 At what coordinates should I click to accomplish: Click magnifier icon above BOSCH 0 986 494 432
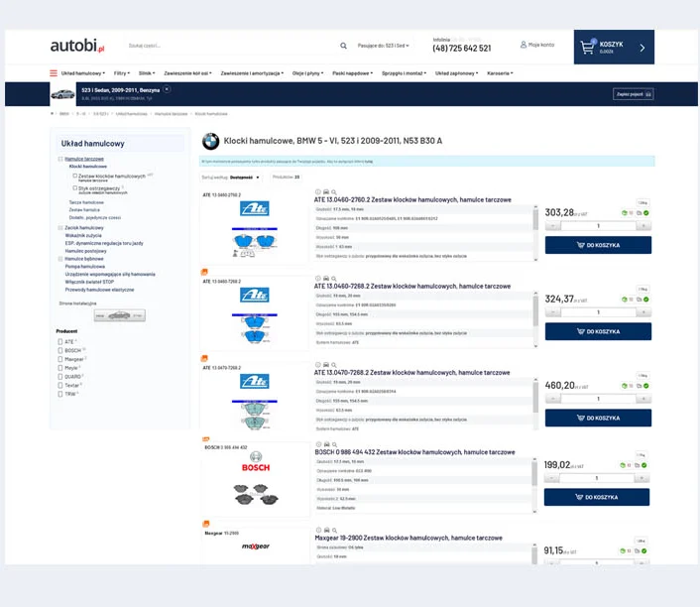click(x=334, y=444)
